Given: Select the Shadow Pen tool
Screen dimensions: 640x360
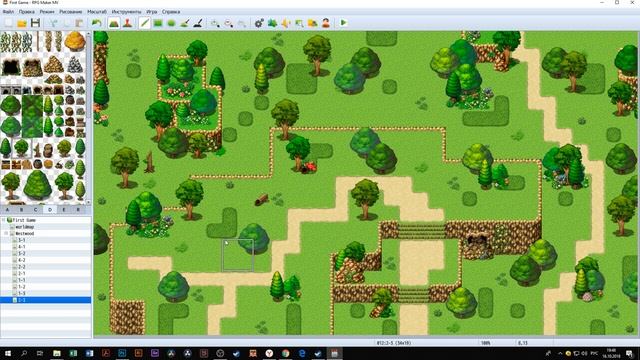Looking at the screenshot, I should pyautogui.click(x=198, y=23).
